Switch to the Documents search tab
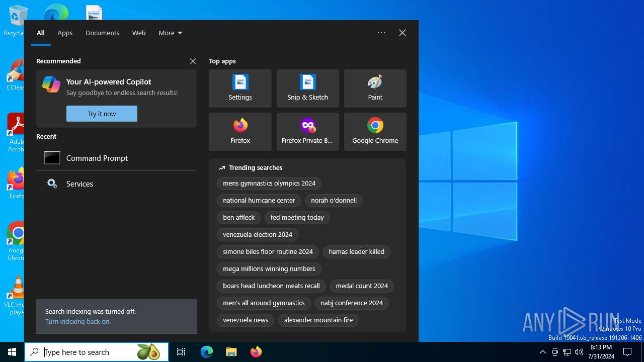The height and width of the screenshot is (362, 644). pos(102,33)
